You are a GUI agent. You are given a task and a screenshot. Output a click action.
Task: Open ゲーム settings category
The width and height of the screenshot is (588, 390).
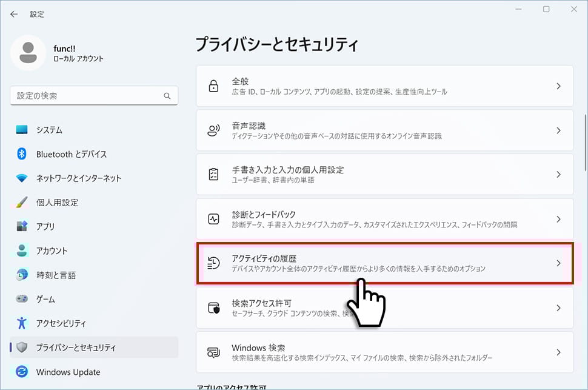(94, 299)
